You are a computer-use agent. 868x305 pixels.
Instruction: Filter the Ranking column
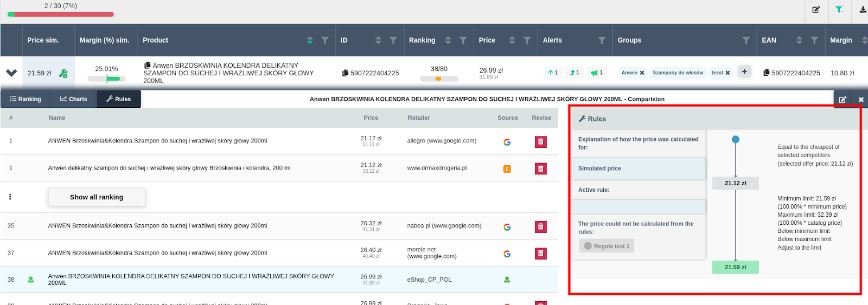click(x=463, y=40)
